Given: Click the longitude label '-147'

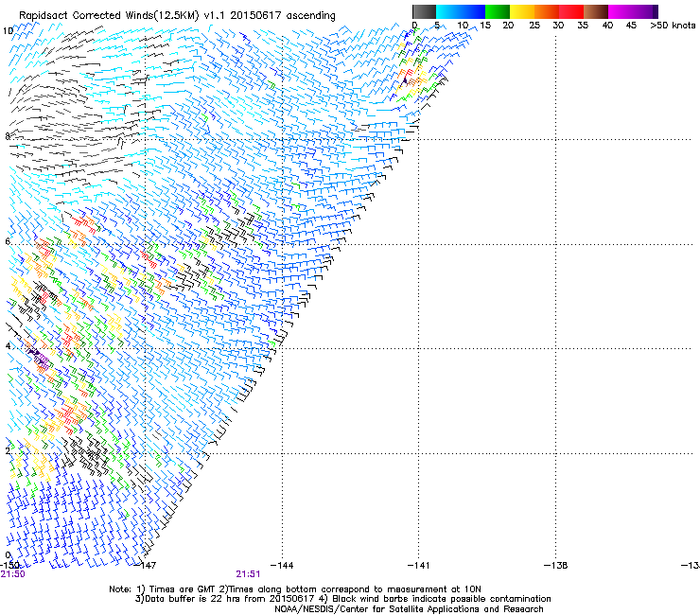Looking at the screenshot, I should pyautogui.click(x=146, y=565).
